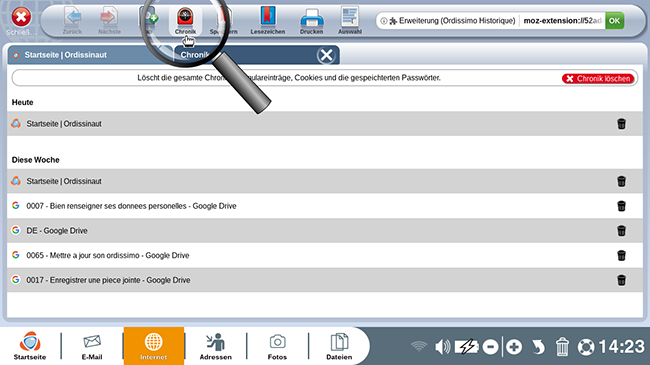The image size is (650, 365).
Task: Select Internet app in dock
Action: click(x=153, y=346)
